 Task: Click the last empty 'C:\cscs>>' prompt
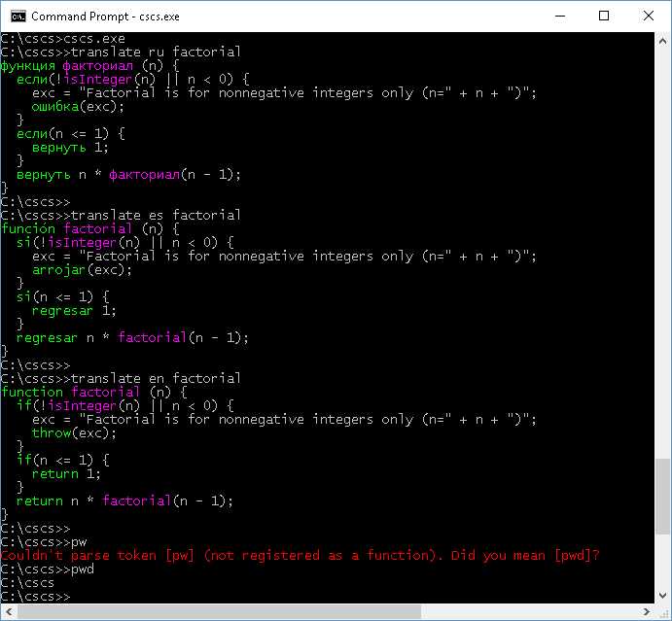(35, 597)
